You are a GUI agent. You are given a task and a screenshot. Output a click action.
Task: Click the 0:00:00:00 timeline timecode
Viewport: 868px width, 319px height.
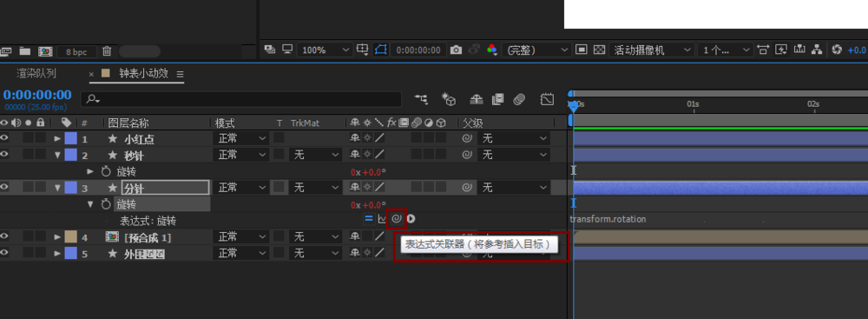[x=37, y=95]
